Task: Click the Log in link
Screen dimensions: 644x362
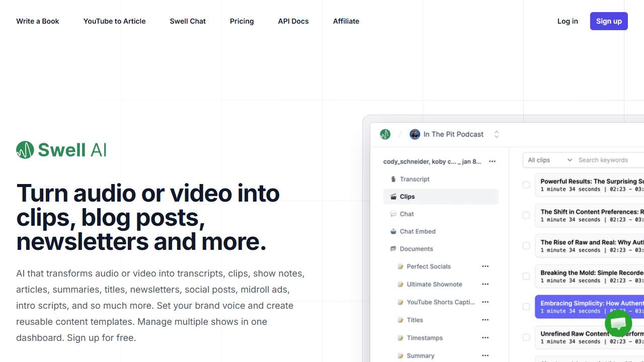Action: [x=567, y=21]
